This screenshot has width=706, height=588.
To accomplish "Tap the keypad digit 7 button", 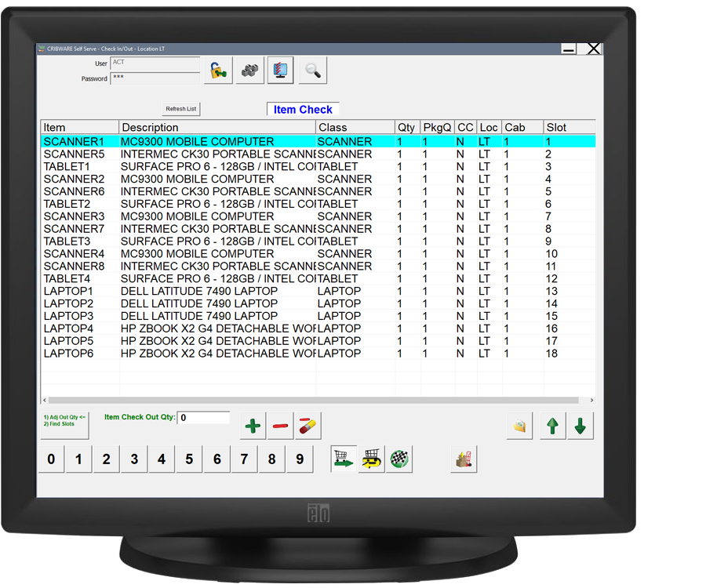I will (x=245, y=459).
